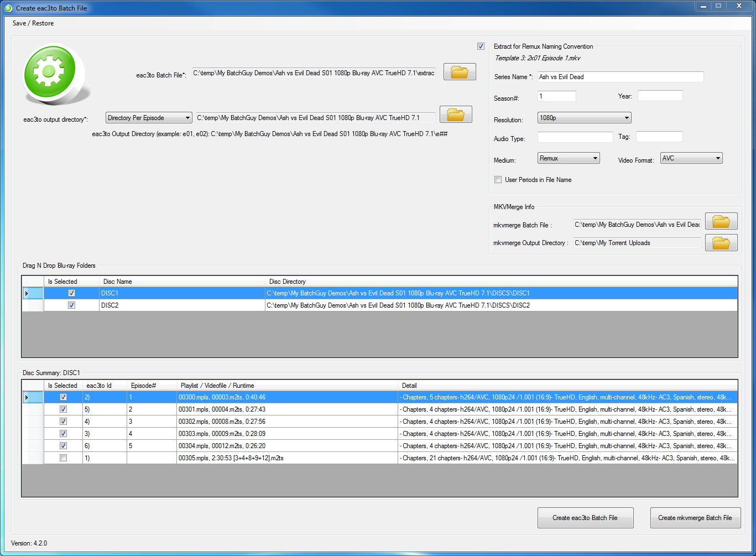Click Create eac3to Batch File button

point(585,518)
